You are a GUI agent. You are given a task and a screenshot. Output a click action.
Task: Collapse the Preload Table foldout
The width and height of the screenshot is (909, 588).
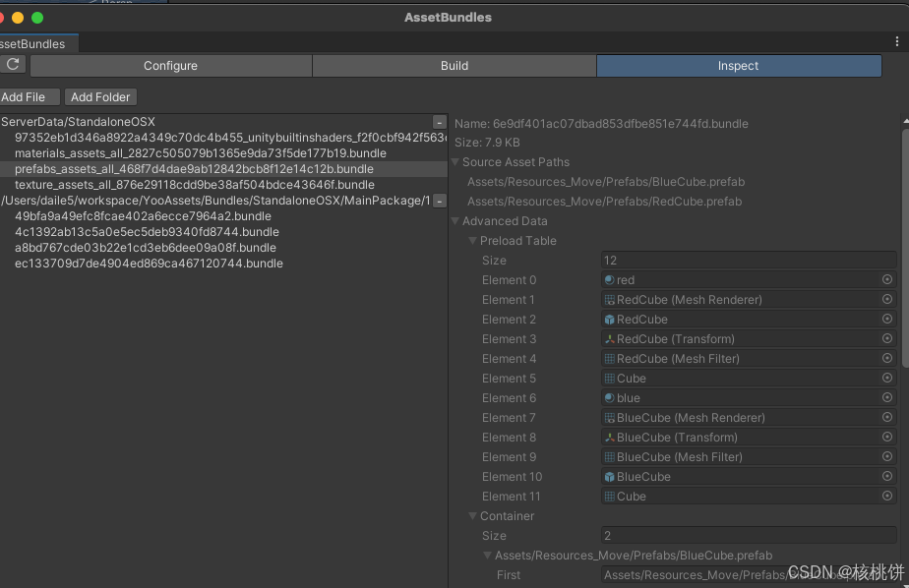[472, 240]
